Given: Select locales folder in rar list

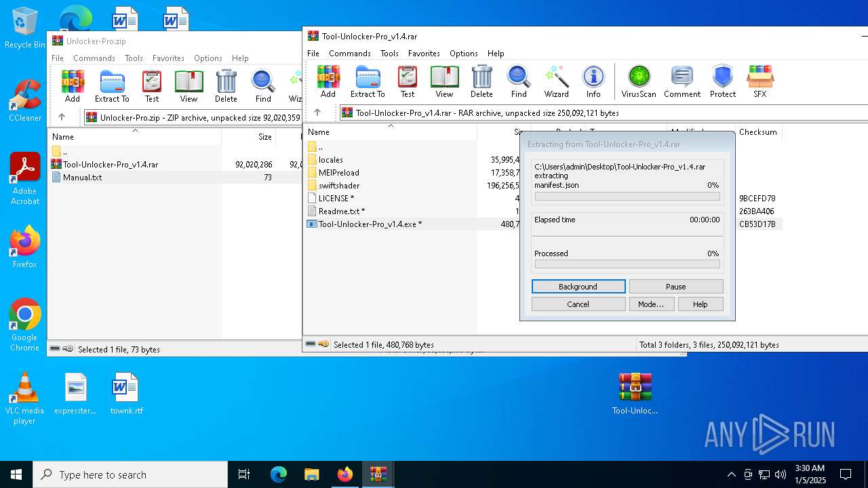Looking at the screenshot, I should [331, 160].
